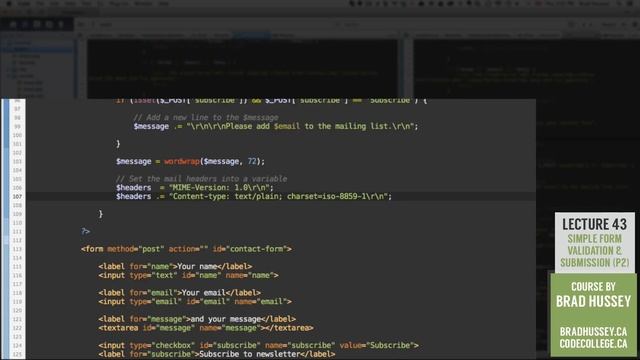The height and width of the screenshot is (360, 640).
Task: Click the highlighted "Content-type: text/plain" headers line
Action: click(253, 197)
